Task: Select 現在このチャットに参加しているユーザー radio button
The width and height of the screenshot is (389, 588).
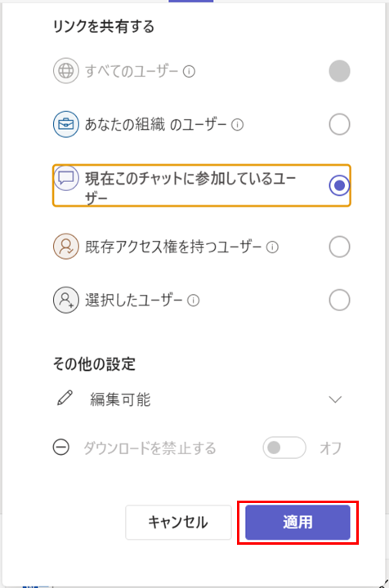Action: pyautogui.click(x=339, y=185)
